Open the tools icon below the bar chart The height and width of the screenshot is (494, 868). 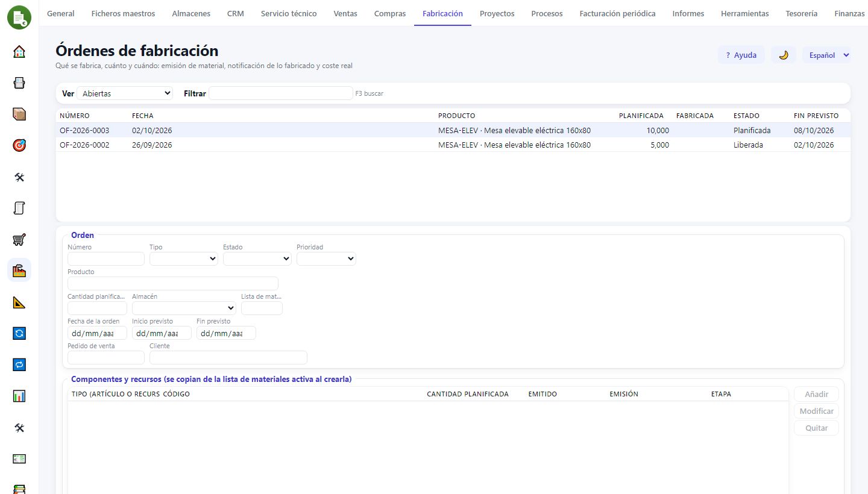pyautogui.click(x=19, y=427)
